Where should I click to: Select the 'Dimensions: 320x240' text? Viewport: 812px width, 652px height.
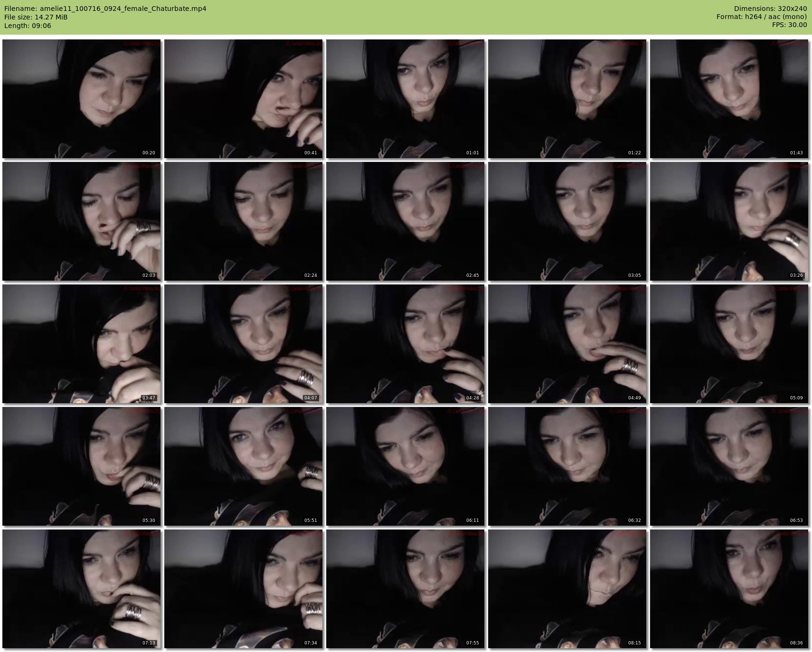click(x=770, y=9)
